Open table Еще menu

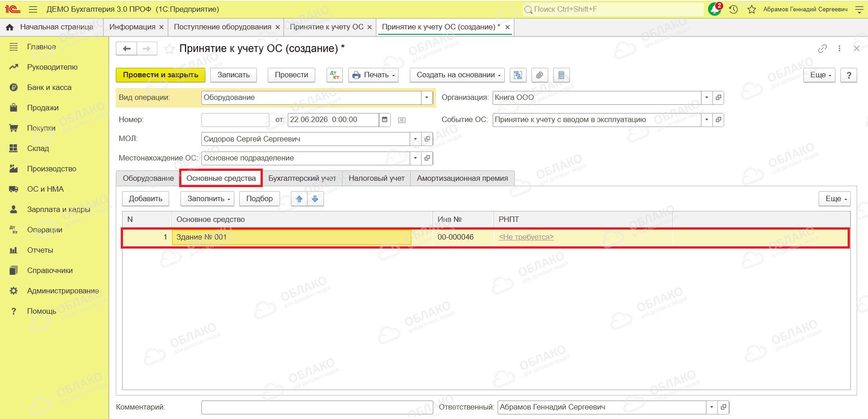[x=835, y=199]
